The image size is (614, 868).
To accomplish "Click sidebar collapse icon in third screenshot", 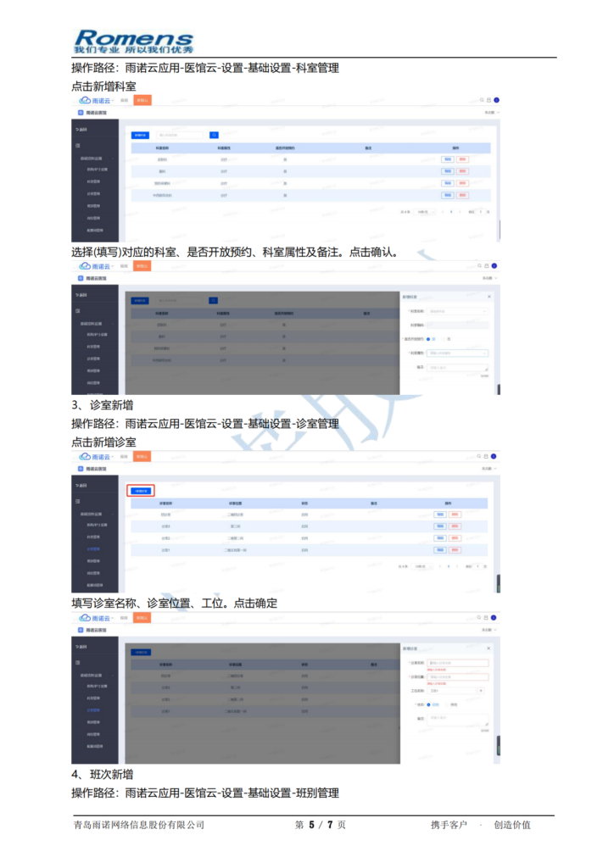I will tap(77, 502).
